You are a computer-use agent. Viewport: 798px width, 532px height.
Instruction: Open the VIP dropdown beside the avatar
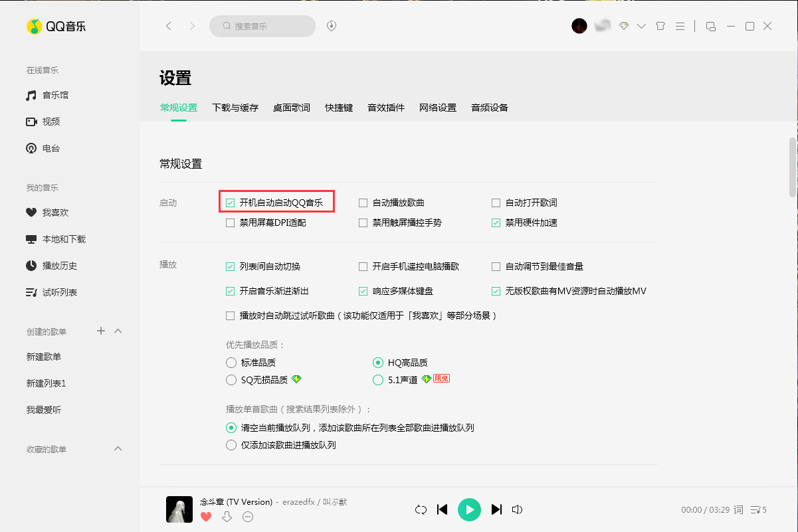641,26
